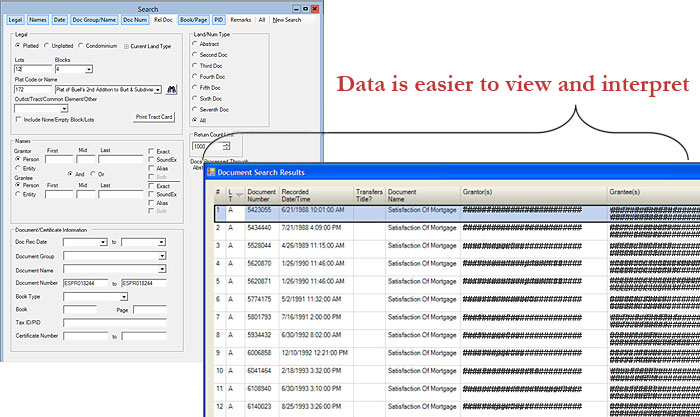
Task: Click the binoculars plat lookup icon
Action: (171, 89)
